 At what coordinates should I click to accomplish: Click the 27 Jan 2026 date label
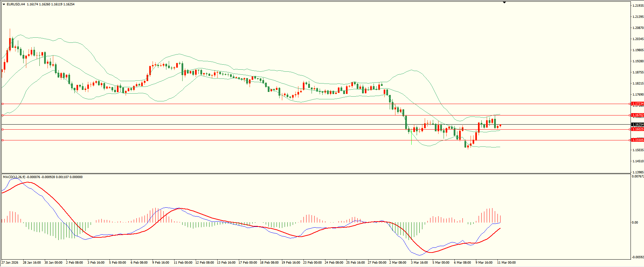pyautogui.click(x=10, y=263)
